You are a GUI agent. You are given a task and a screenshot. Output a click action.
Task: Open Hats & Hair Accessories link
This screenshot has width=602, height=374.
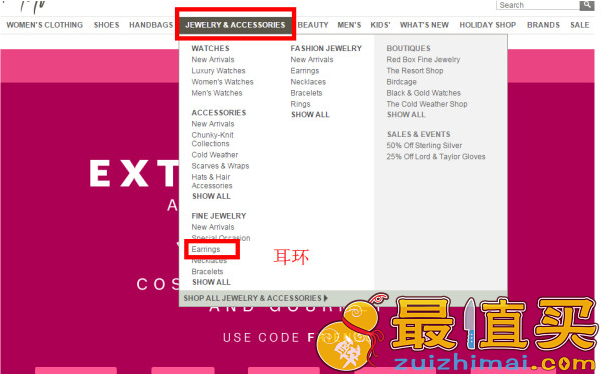212,181
